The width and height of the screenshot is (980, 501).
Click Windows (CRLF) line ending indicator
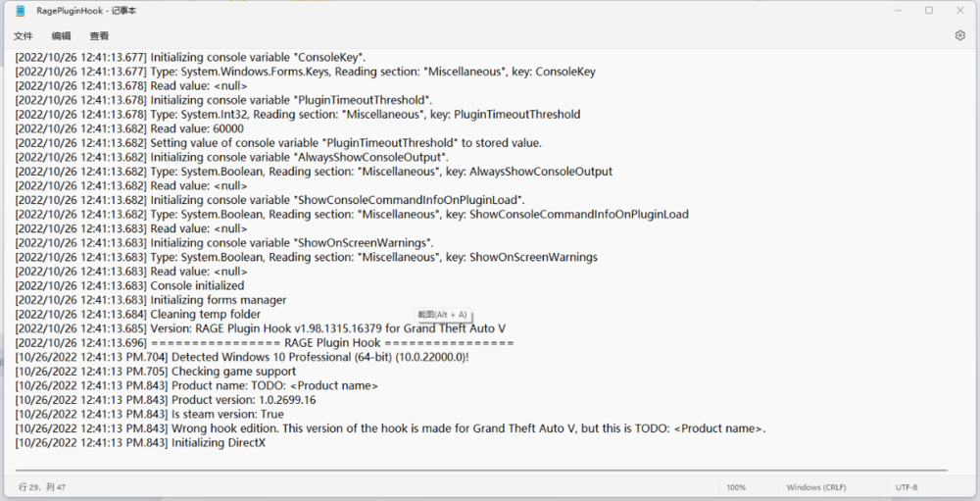coord(816,487)
